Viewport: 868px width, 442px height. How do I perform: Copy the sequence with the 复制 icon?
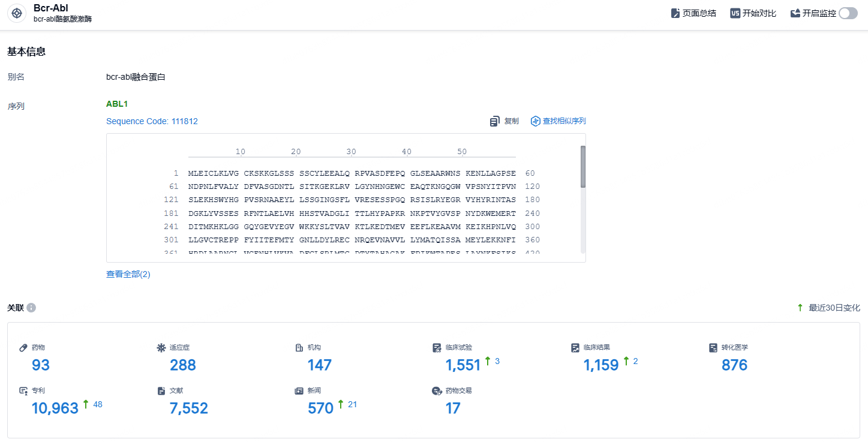495,121
